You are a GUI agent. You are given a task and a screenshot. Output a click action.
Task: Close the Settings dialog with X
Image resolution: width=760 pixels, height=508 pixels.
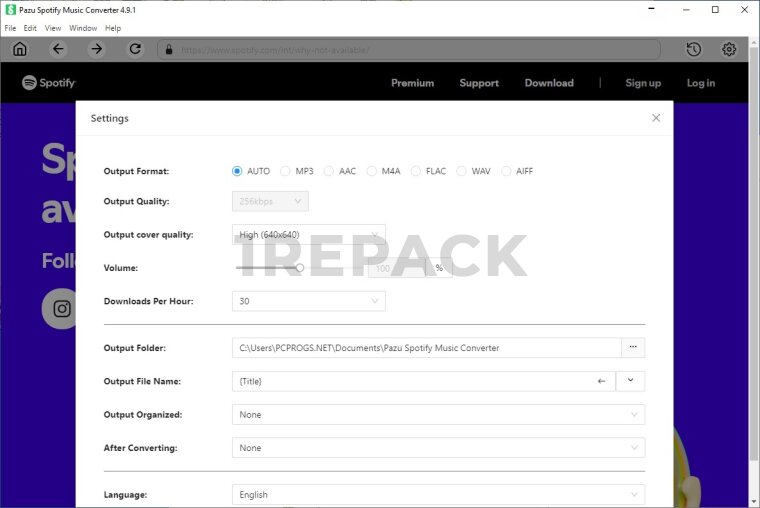pyautogui.click(x=656, y=118)
